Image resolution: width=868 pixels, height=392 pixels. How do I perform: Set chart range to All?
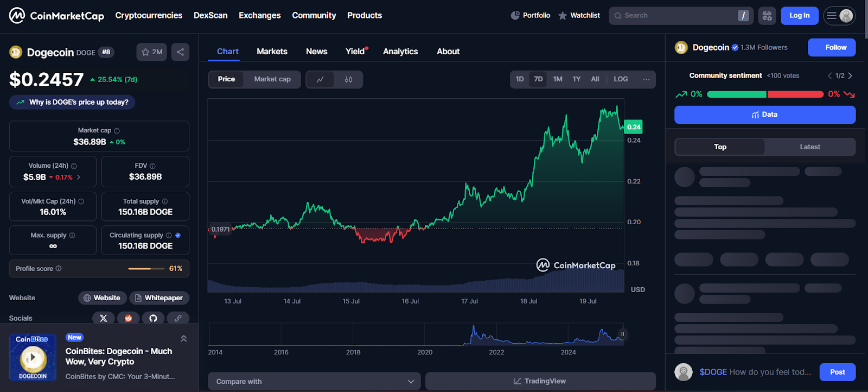coord(595,79)
